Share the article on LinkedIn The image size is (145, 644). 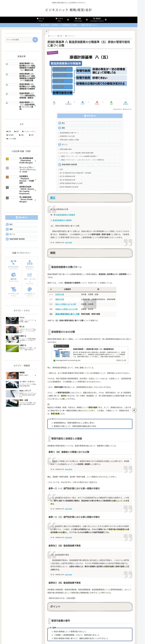[125, 103]
